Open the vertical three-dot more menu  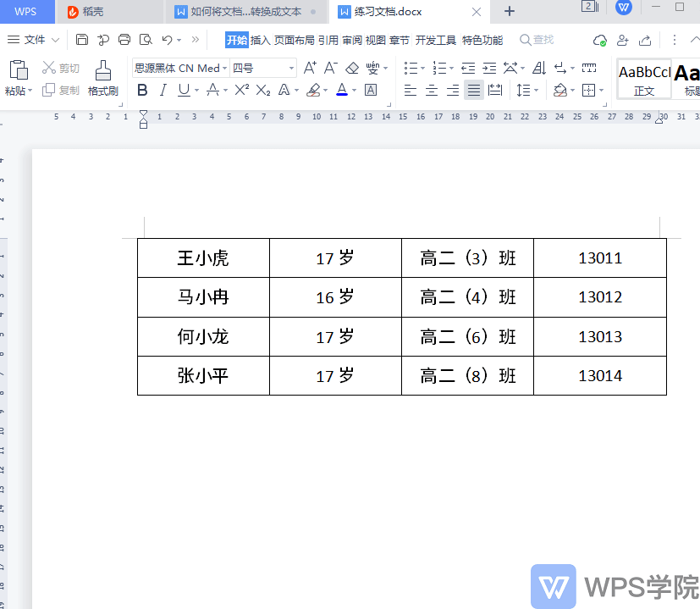point(674,40)
